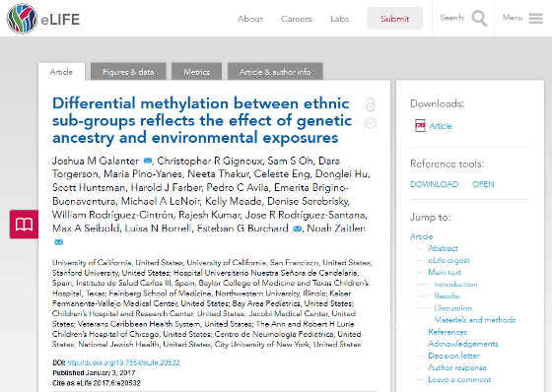This screenshot has height=392, width=552.
Task: Click the open access padlock icon
Action: 371,104
